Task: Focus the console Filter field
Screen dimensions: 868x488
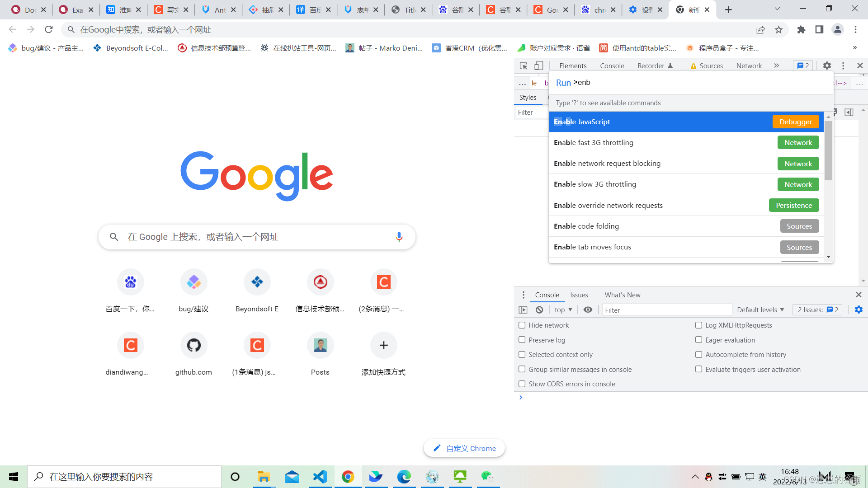Action: point(667,310)
